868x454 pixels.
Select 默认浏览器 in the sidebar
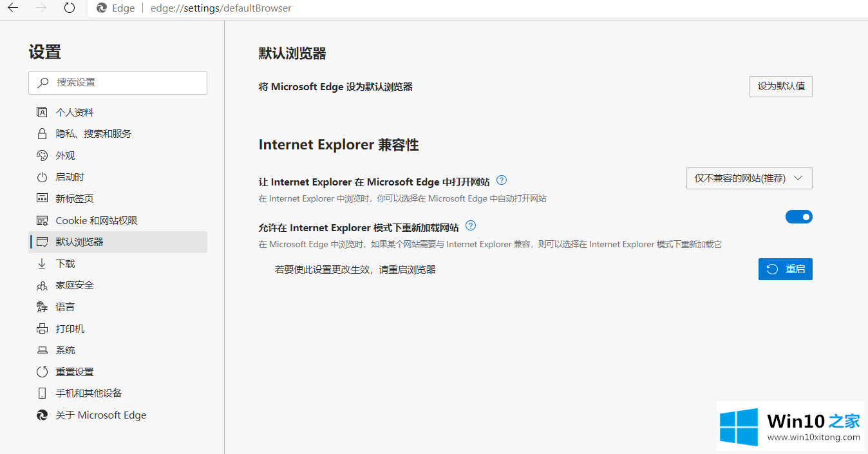pos(118,242)
